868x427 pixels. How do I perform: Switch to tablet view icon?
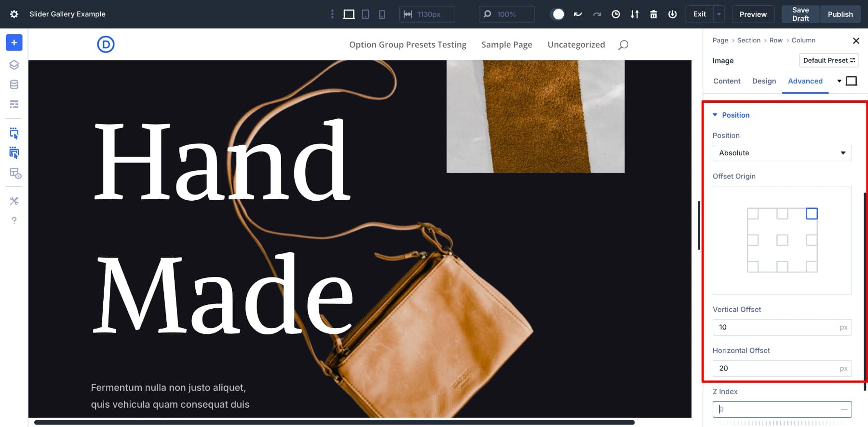(366, 14)
